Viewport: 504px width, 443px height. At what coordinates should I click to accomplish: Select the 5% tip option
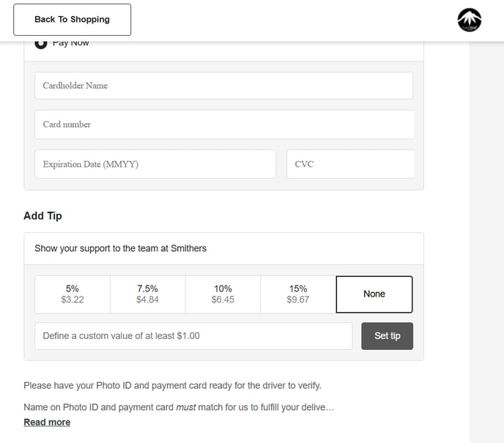(x=73, y=294)
